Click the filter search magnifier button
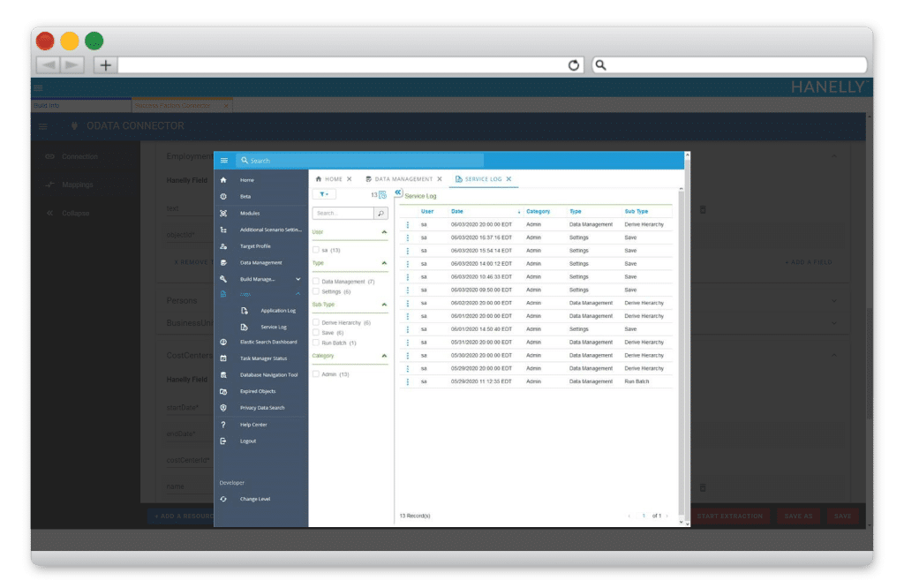The height and width of the screenshot is (588, 904). tap(380, 214)
